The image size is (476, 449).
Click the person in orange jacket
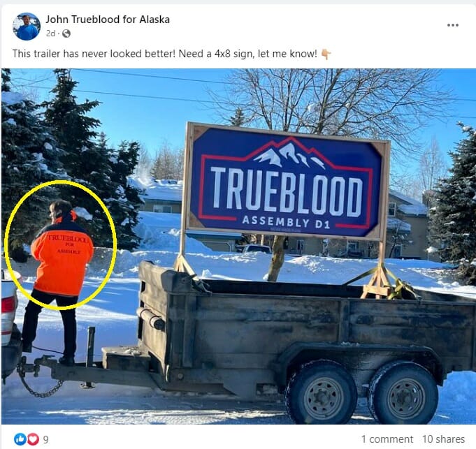pyautogui.click(x=58, y=281)
